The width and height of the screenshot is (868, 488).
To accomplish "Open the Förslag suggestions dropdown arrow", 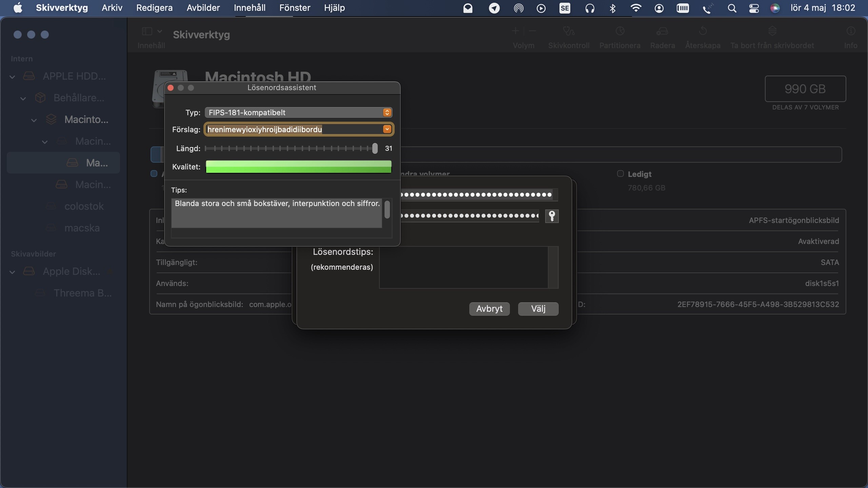I will tap(387, 129).
